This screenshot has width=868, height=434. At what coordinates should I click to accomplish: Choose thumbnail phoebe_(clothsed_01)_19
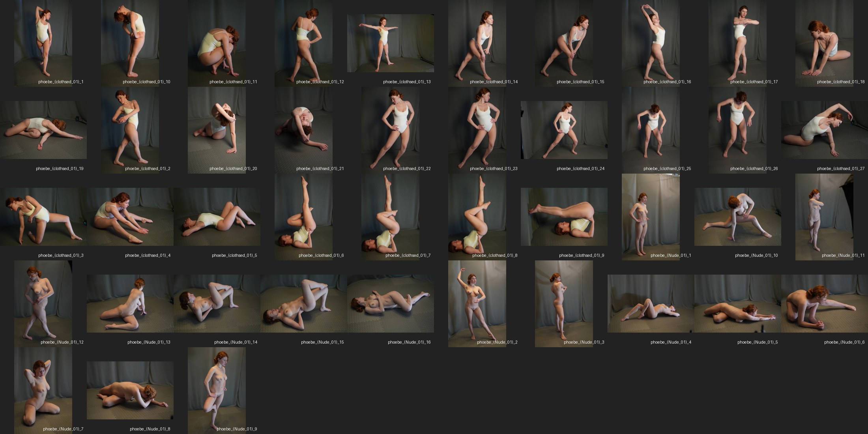(43, 130)
